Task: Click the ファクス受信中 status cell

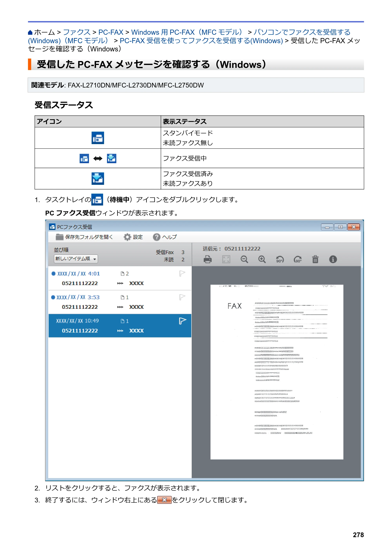Action: click(262, 158)
